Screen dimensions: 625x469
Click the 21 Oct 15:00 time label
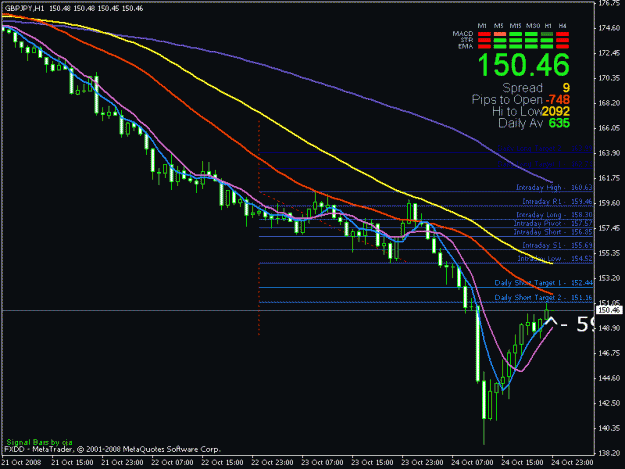[x=73, y=463]
